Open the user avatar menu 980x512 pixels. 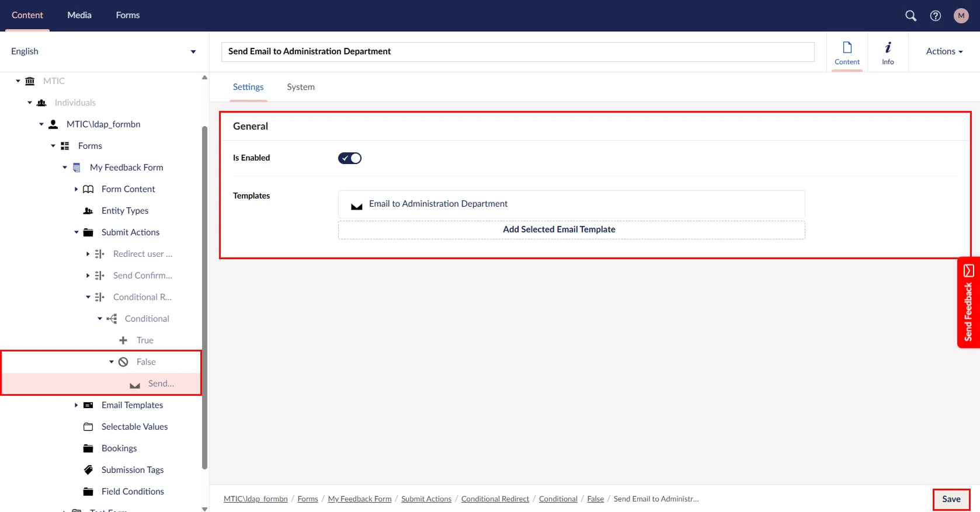point(961,16)
